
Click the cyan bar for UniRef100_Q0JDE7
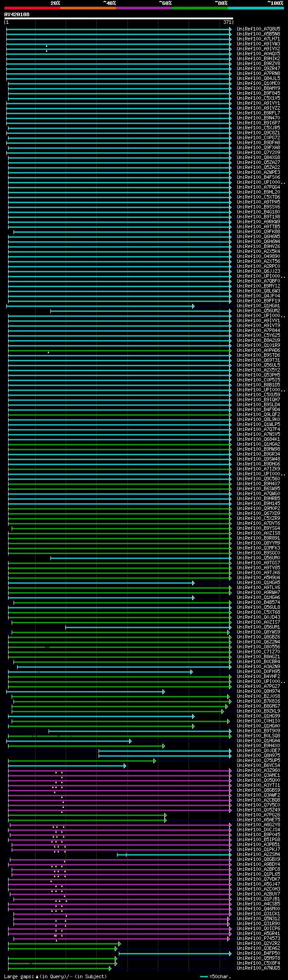pyautogui.click(x=165, y=751)
